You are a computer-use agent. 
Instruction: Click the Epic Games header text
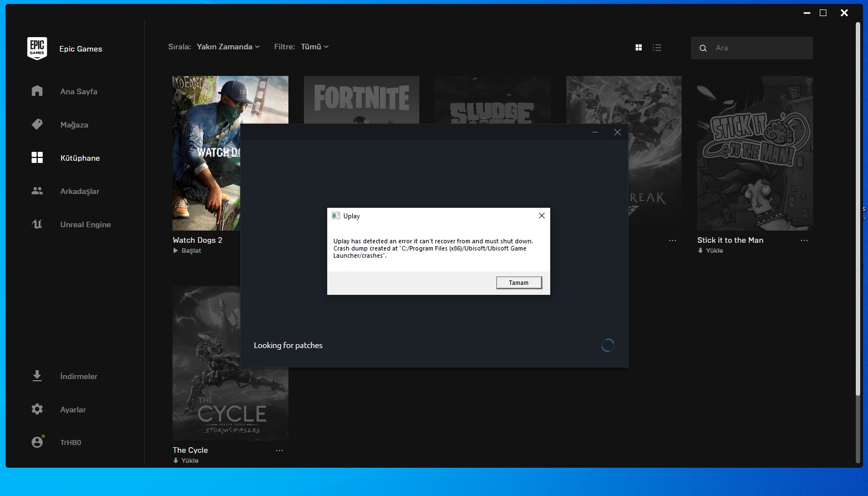[x=80, y=49]
